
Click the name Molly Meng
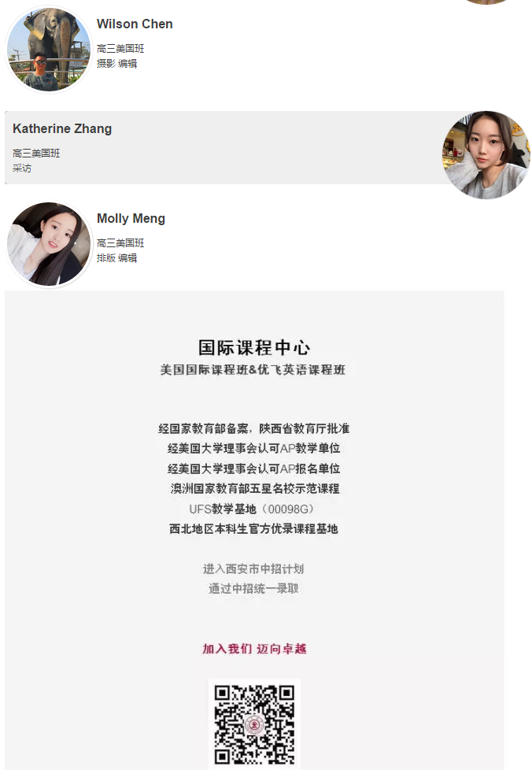[x=131, y=219]
